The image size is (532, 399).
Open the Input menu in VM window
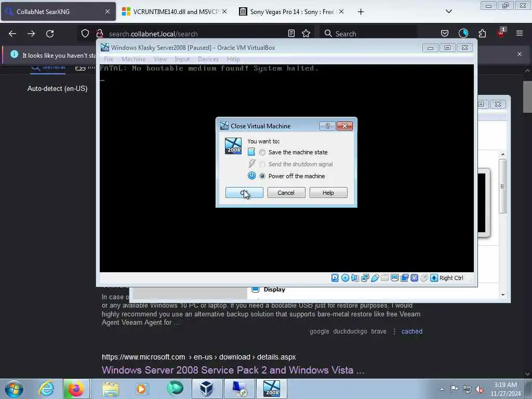coord(182,59)
